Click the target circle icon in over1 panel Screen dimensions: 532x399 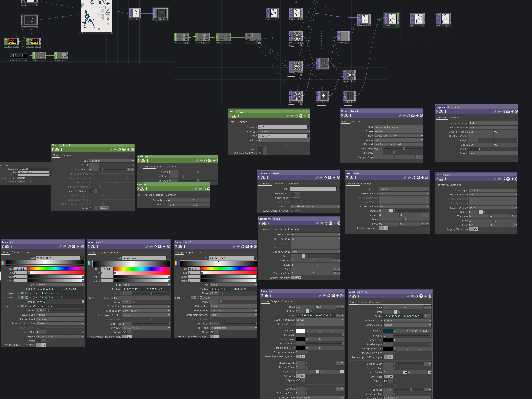click(427, 178)
